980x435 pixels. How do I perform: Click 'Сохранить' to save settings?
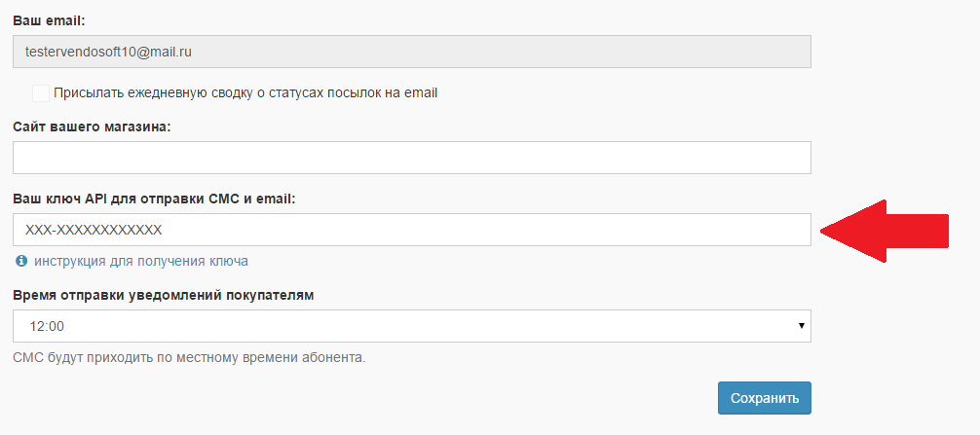[765, 398]
